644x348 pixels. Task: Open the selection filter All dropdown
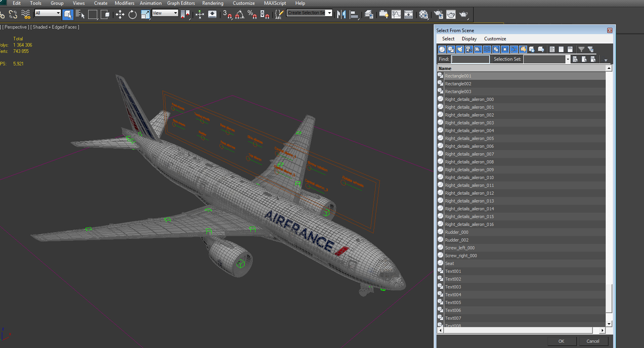[x=47, y=13]
